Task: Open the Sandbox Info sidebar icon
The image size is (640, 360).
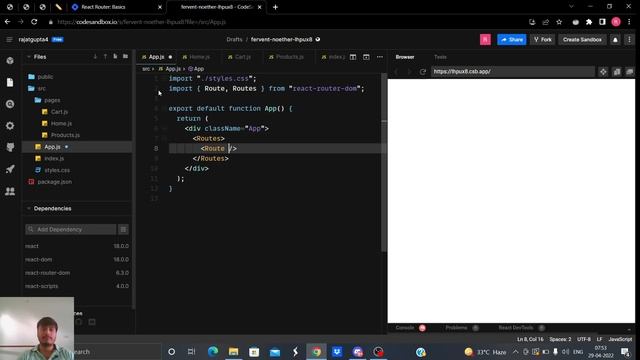Action: pyautogui.click(x=10, y=61)
